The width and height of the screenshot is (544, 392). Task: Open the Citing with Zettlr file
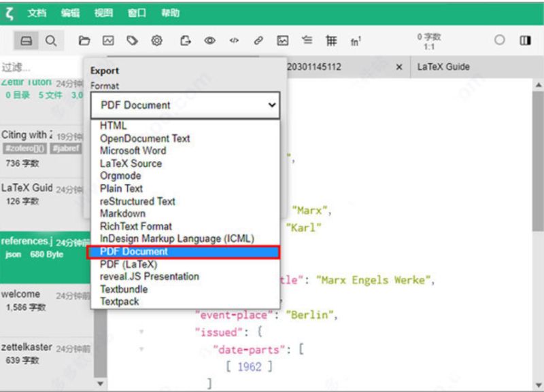point(41,149)
